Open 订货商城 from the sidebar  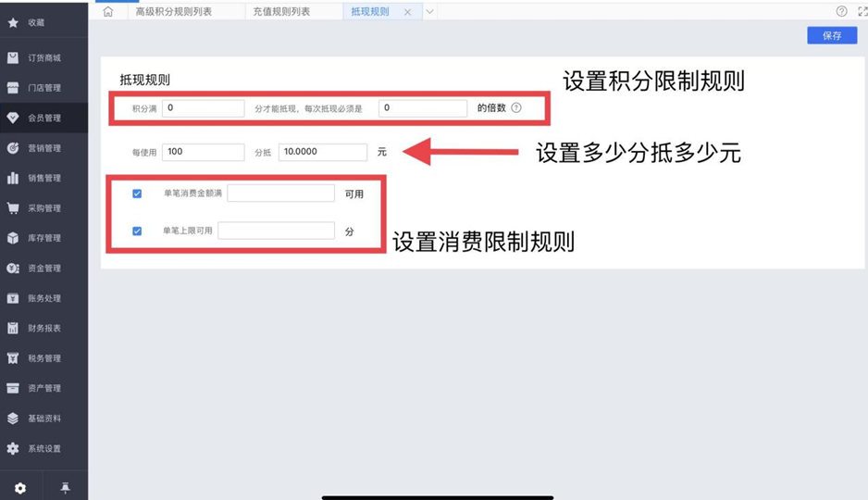43,58
